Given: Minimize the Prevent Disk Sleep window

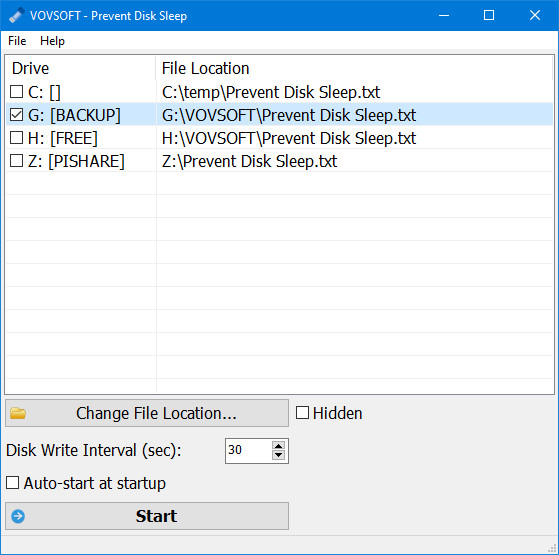Looking at the screenshot, I should point(444,15).
